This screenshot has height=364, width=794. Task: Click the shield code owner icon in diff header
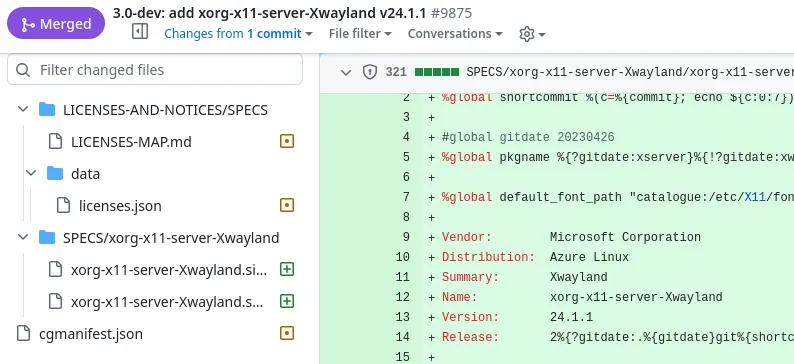(x=370, y=72)
